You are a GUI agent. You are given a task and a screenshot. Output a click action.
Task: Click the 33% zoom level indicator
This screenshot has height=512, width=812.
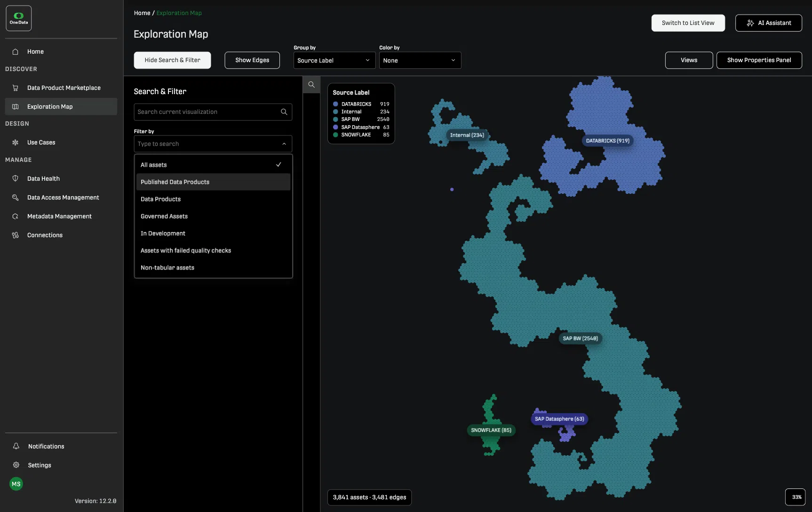pyautogui.click(x=796, y=497)
